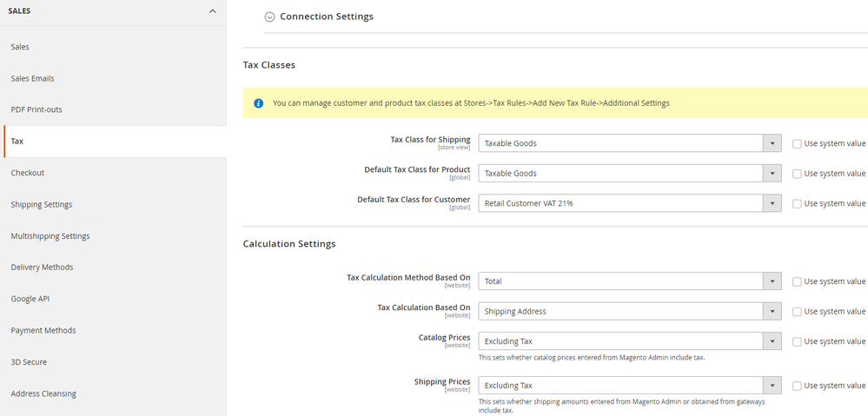Open Tax Calculation Method Based On dropdown
This screenshot has height=416, width=868.
[629, 281]
